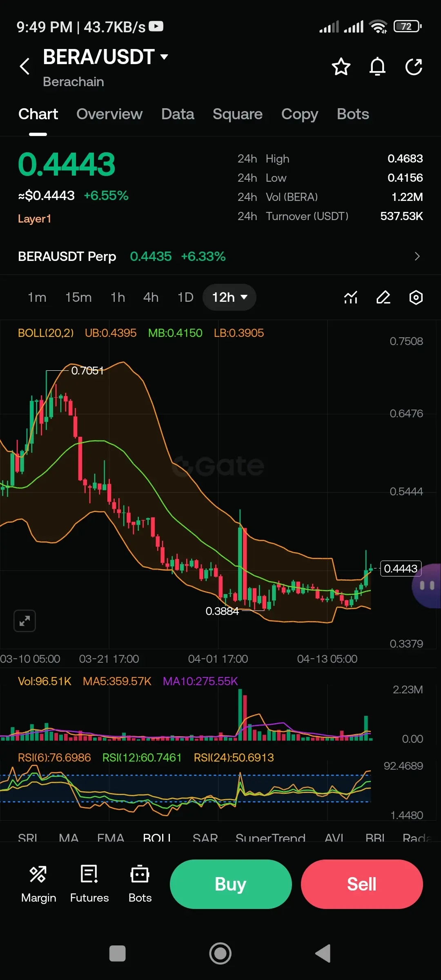The height and width of the screenshot is (980, 441).
Task: Tap the Berachain subtitle
Action: [x=73, y=82]
